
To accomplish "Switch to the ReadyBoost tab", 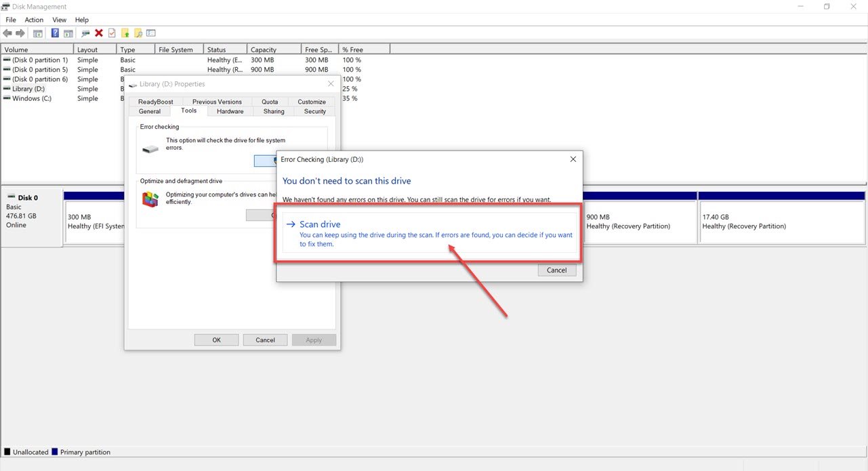I will (155, 101).
